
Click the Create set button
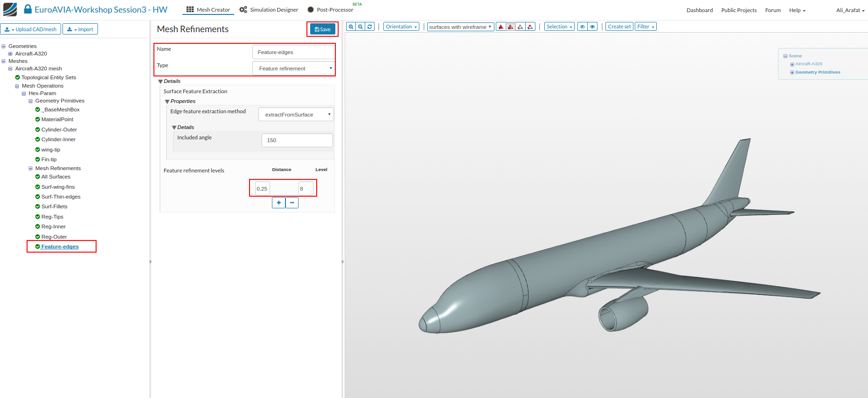click(x=619, y=27)
